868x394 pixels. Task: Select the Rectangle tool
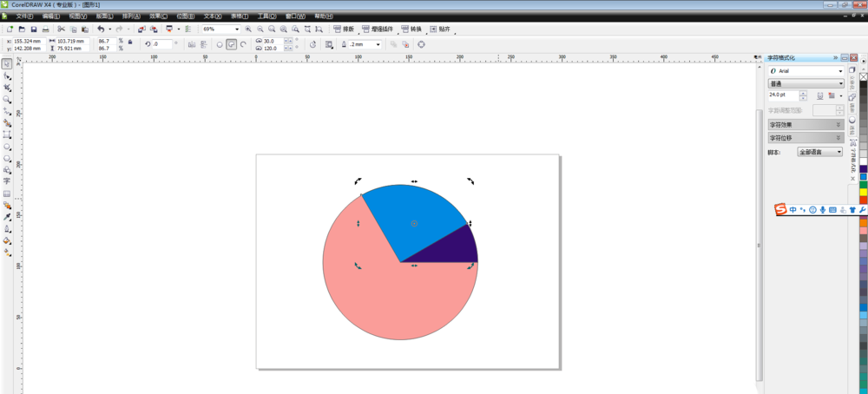7,135
